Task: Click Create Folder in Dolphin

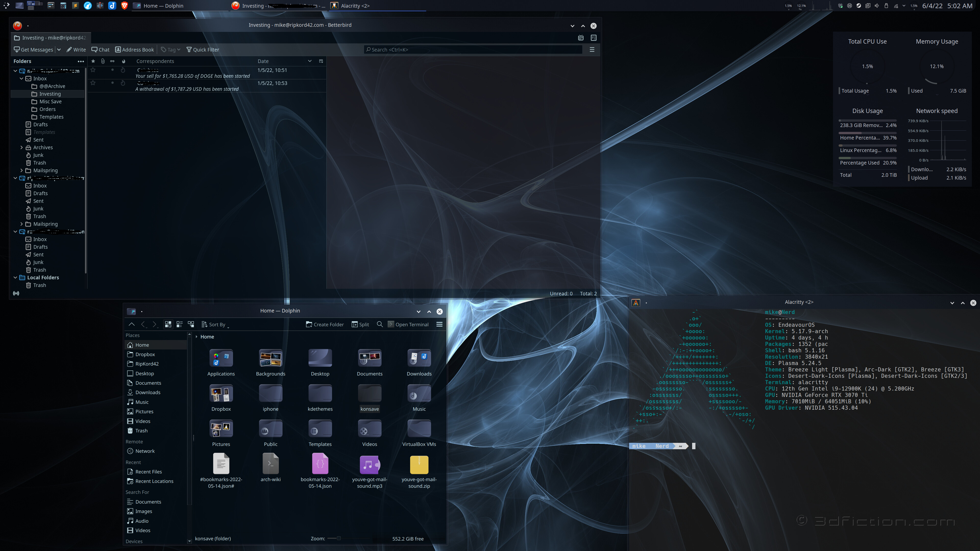Action: (325, 324)
